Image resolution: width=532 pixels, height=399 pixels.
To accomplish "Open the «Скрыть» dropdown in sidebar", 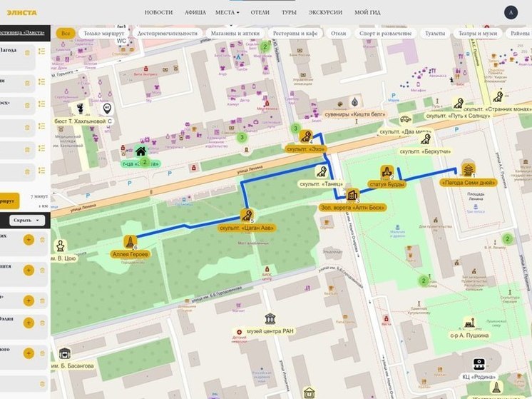I will pos(29,221).
